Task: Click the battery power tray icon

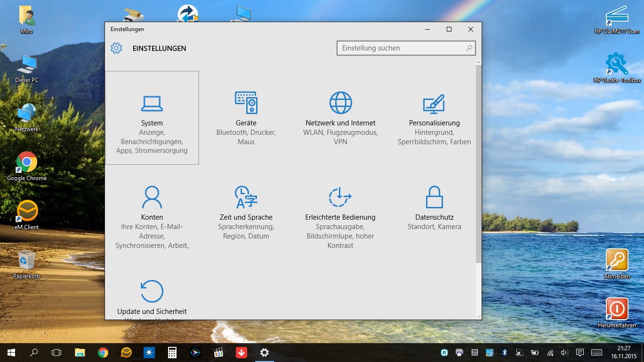Action: point(534,353)
